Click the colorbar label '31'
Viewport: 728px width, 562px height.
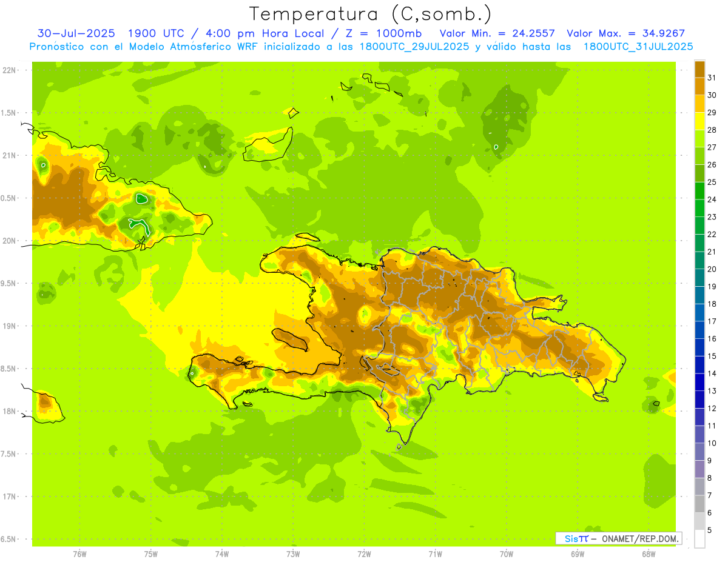(x=712, y=78)
